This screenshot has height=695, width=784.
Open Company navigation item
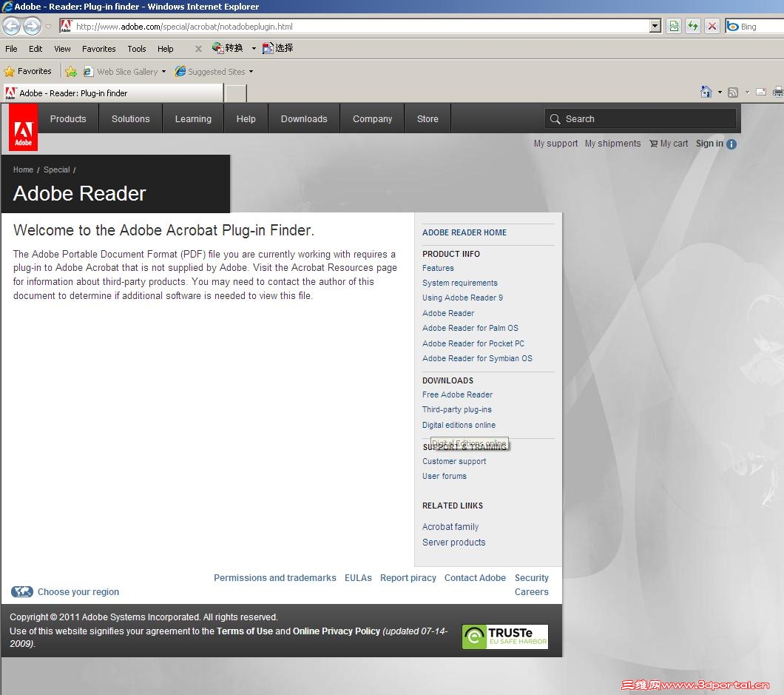(373, 118)
